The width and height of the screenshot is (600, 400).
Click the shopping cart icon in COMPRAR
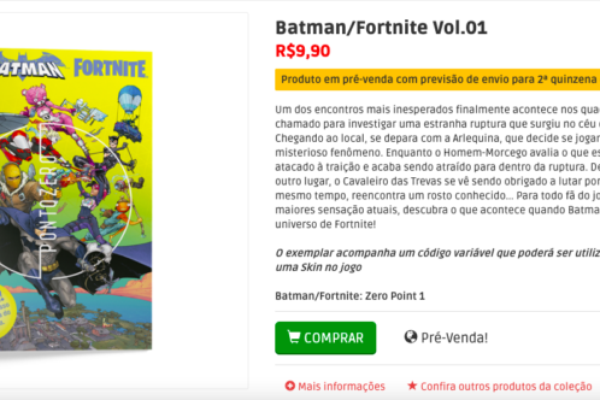tap(293, 337)
